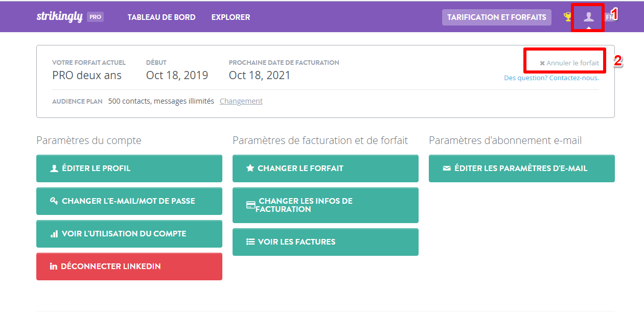Click the person icon on Éditer le profil

pos(54,168)
